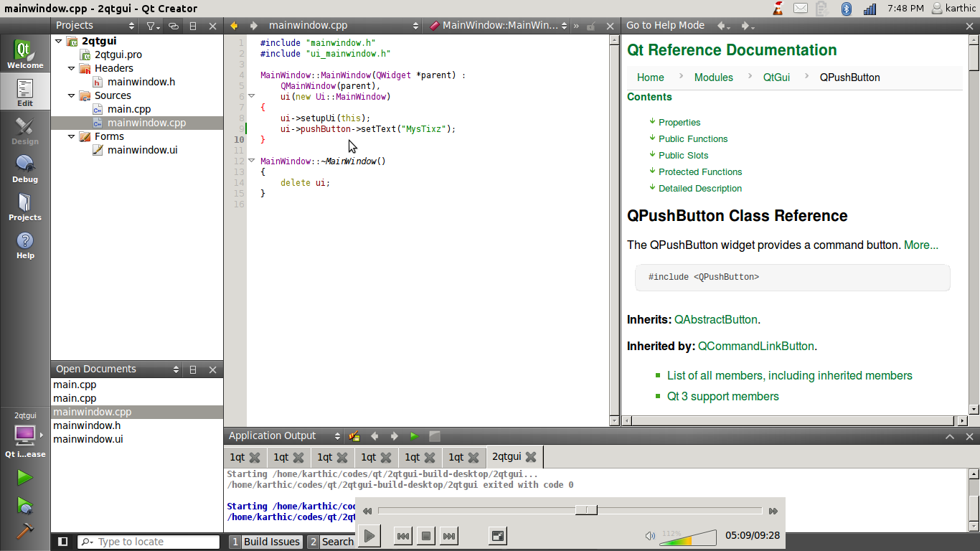Viewport: 980px width, 551px height.
Task: Play the video in media overlay
Action: click(x=369, y=535)
